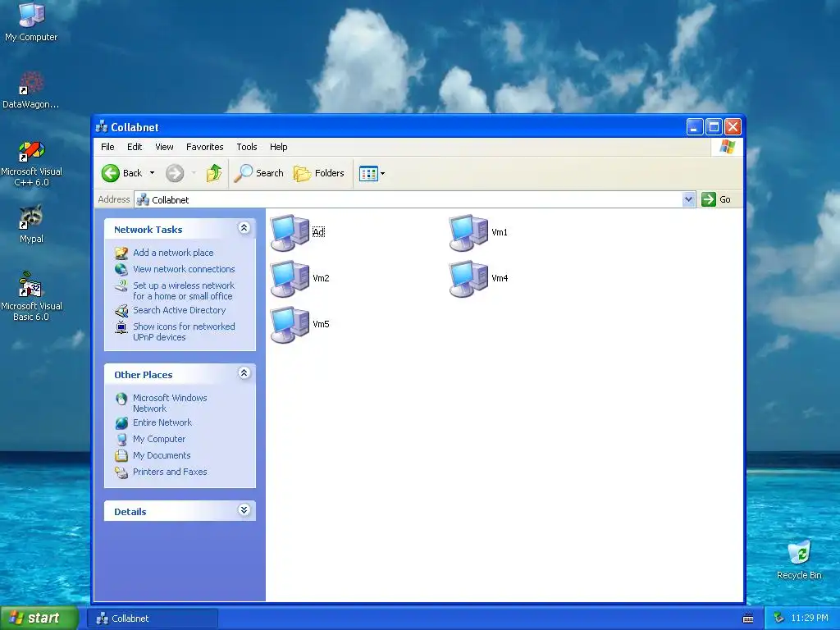Click Search Active Directory link

[x=180, y=310]
